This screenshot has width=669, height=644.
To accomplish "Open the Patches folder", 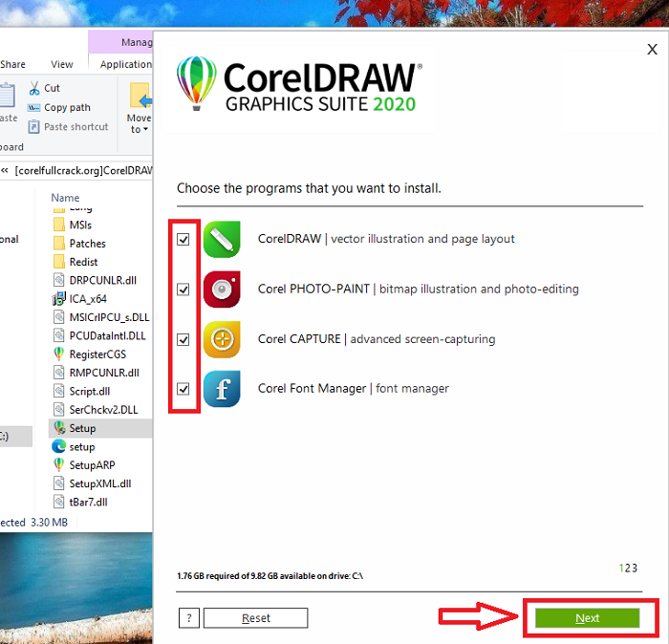I will (87, 244).
